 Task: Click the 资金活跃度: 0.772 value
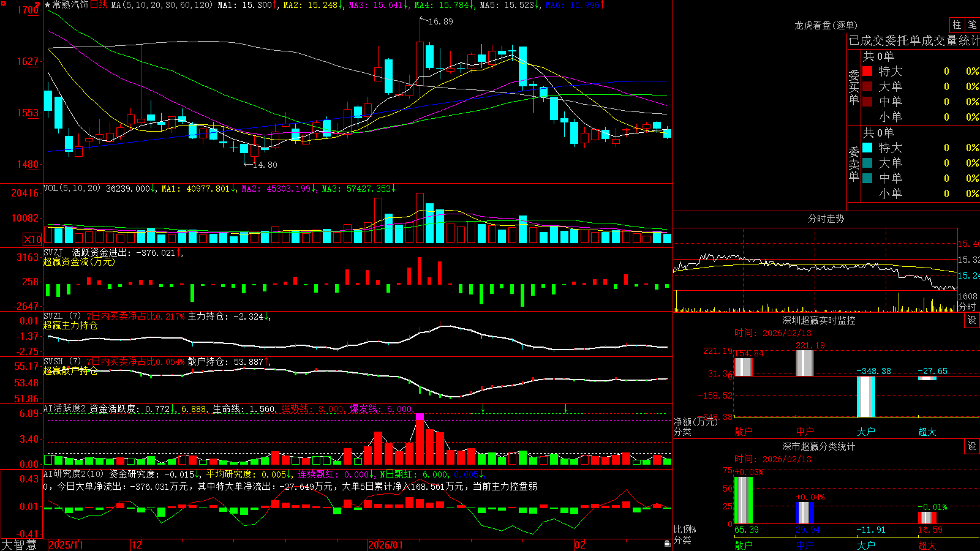(133, 409)
